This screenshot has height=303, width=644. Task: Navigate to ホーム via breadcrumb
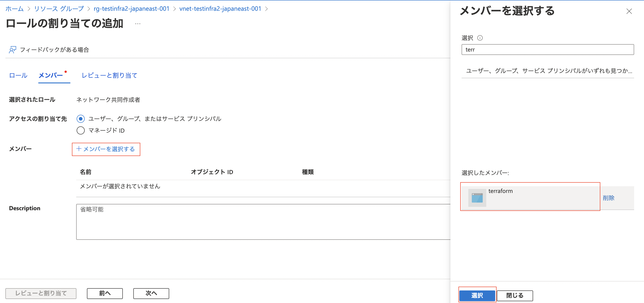[x=14, y=9]
